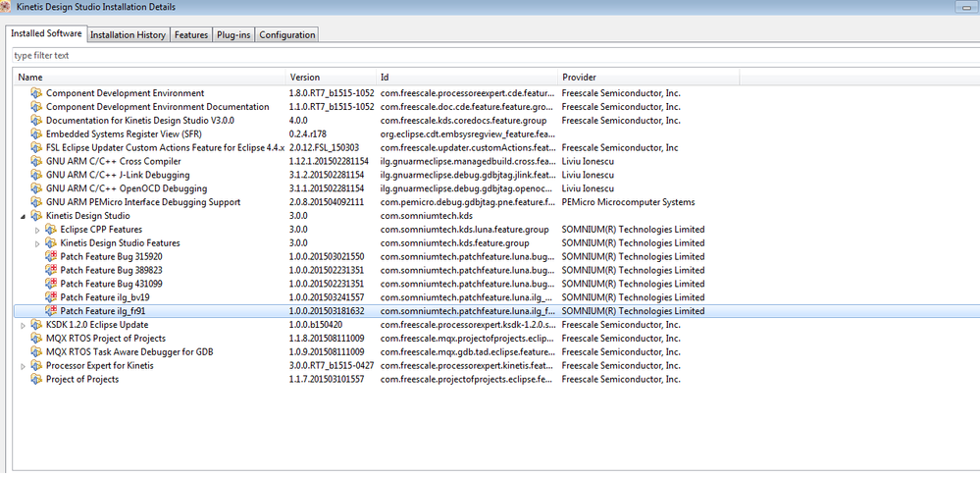Click the MQX RTOS Task Aware Debugger icon
The height and width of the screenshot is (477, 980).
coord(36,352)
